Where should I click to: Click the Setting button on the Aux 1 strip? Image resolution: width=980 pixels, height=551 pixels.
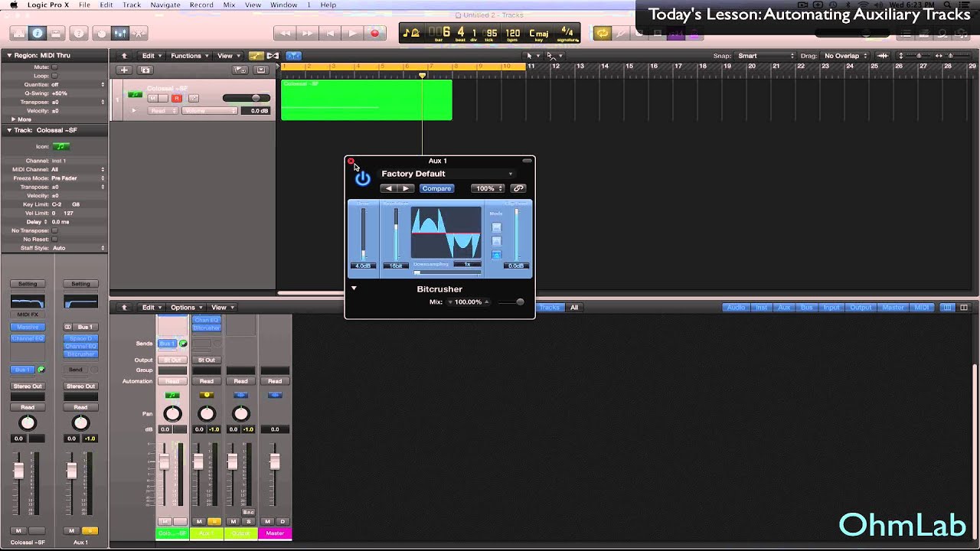80,284
